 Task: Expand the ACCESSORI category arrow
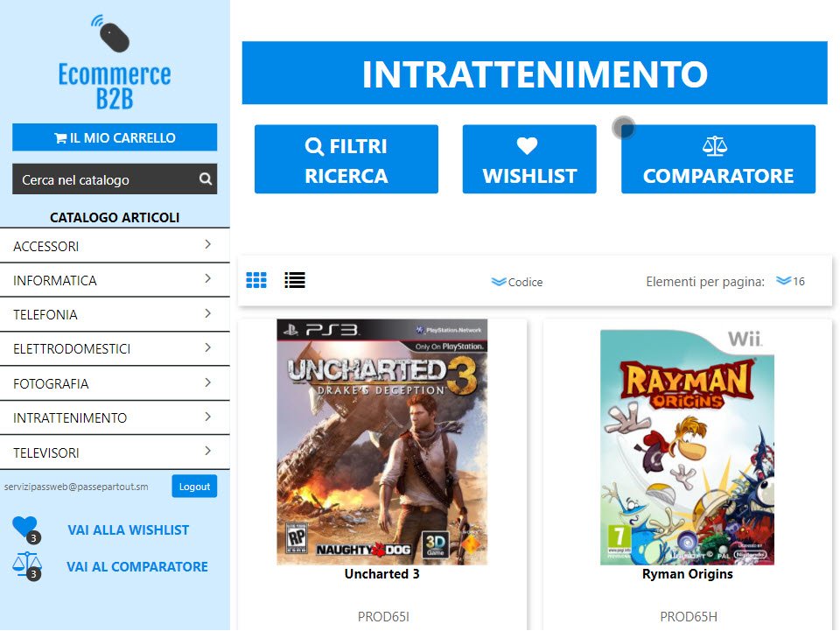[x=207, y=245]
